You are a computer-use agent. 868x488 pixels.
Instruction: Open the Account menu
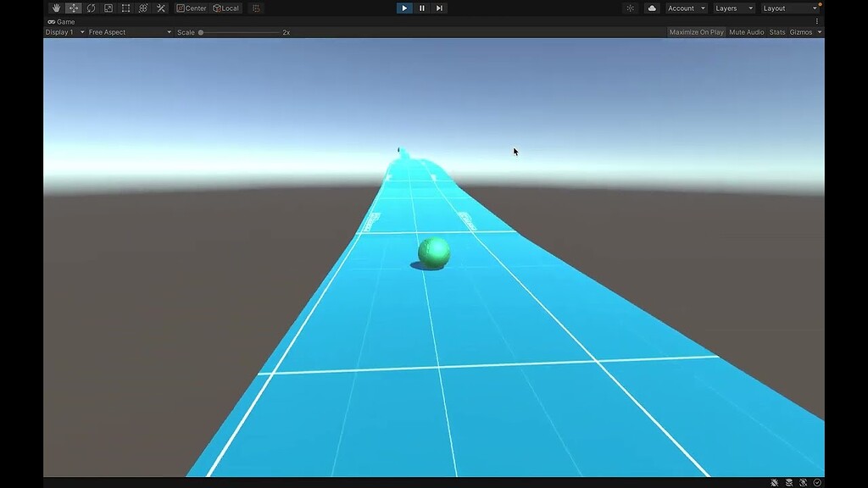coord(685,8)
